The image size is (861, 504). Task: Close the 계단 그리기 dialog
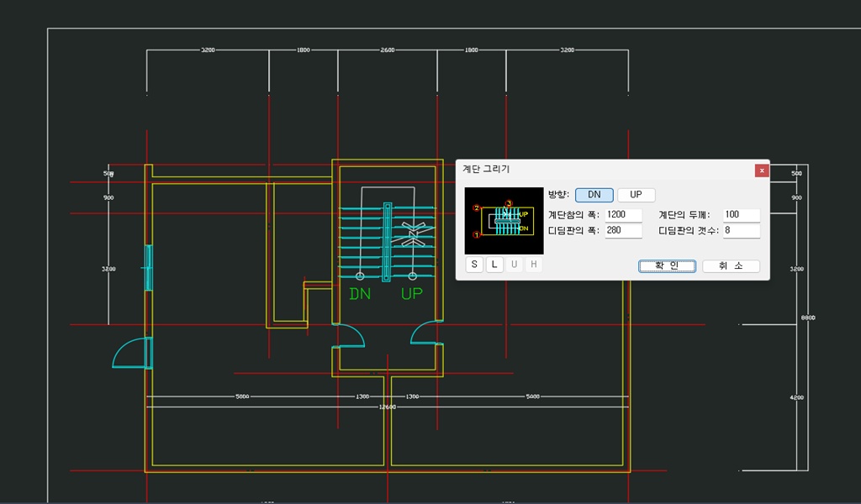point(762,171)
